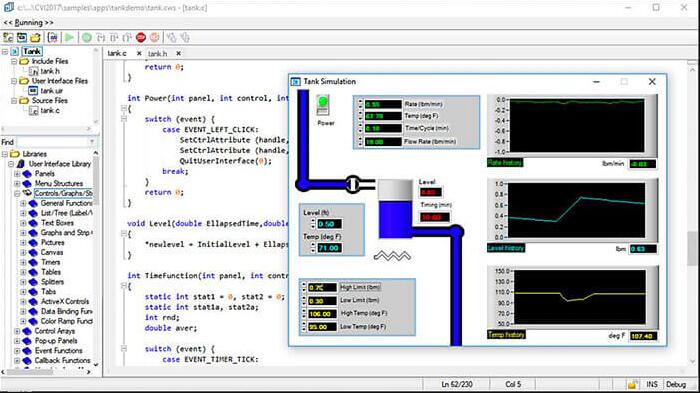The width and height of the screenshot is (700, 393).
Task: Click the Level (ft) stepper arrows
Action: (x=313, y=223)
